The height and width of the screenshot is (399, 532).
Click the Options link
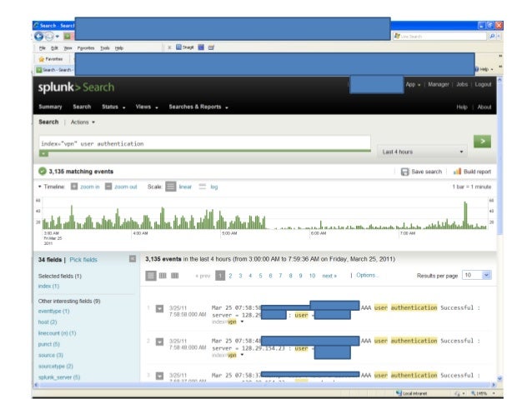click(x=366, y=275)
